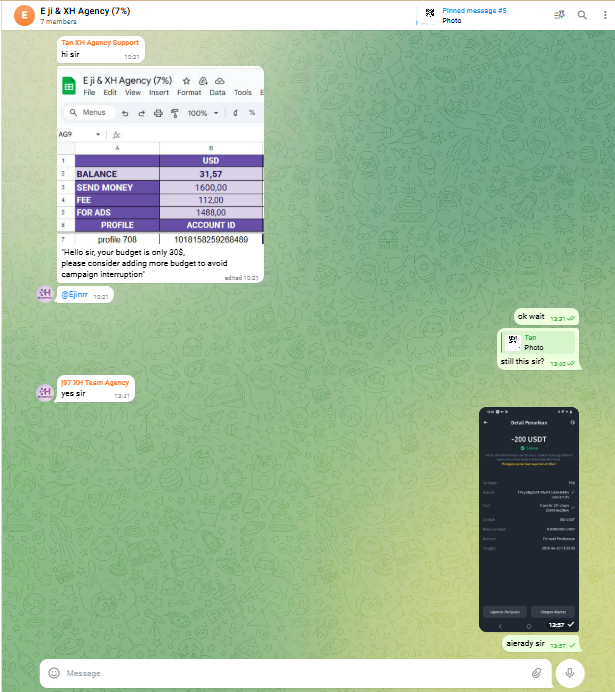615x692 pixels.
Task: Click the quoted Tan Photo reply preview
Action: click(x=538, y=343)
